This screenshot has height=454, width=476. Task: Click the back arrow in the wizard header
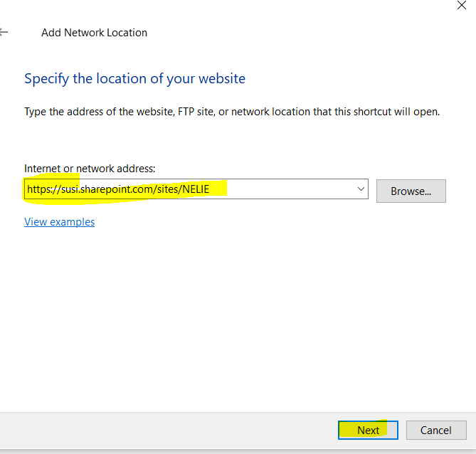pyautogui.click(x=4, y=33)
